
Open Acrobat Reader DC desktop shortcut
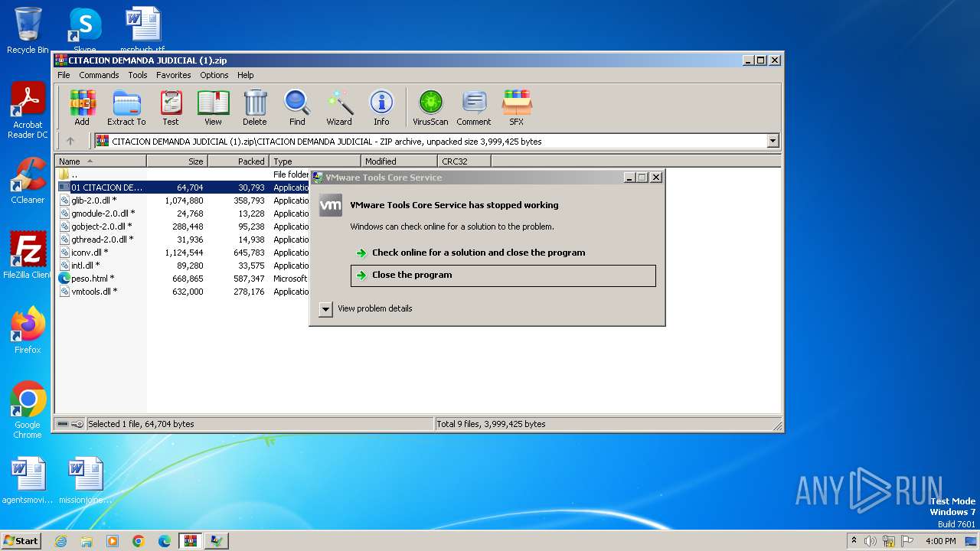[x=28, y=111]
